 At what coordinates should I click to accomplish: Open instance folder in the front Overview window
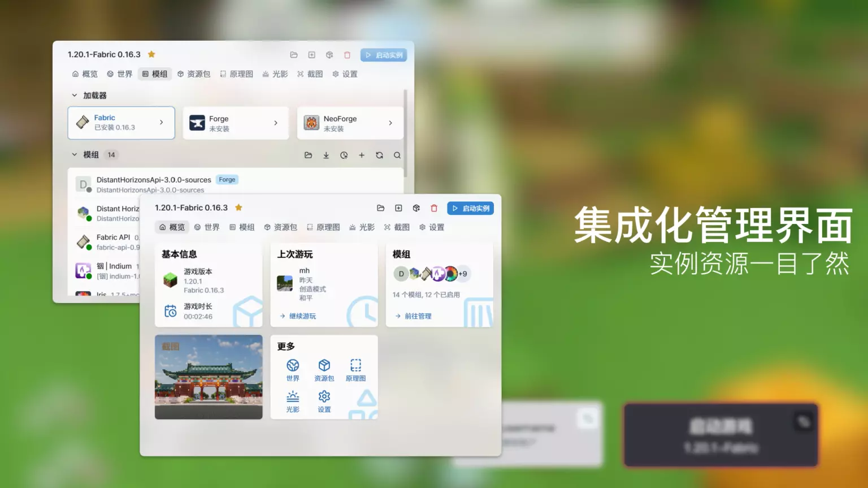[x=380, y=208]
